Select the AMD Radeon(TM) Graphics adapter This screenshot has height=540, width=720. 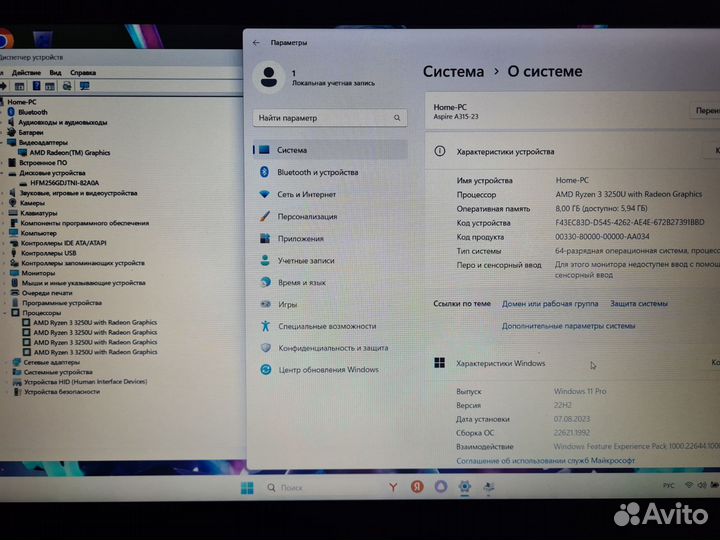(x=69, y=152)
